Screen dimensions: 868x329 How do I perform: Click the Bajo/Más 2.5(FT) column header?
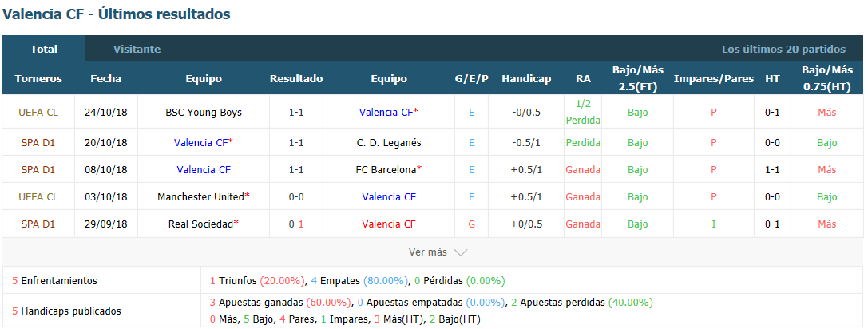(x=637, y=78)
